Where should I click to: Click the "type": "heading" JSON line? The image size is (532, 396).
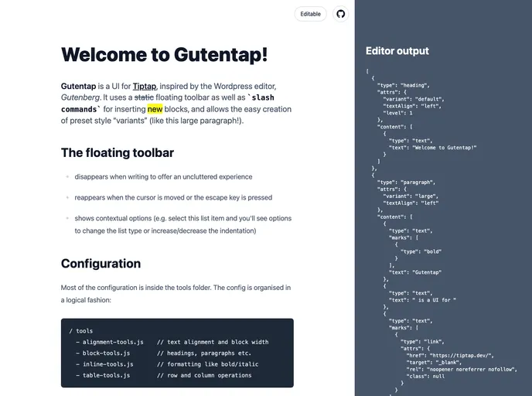pos(404,85)
